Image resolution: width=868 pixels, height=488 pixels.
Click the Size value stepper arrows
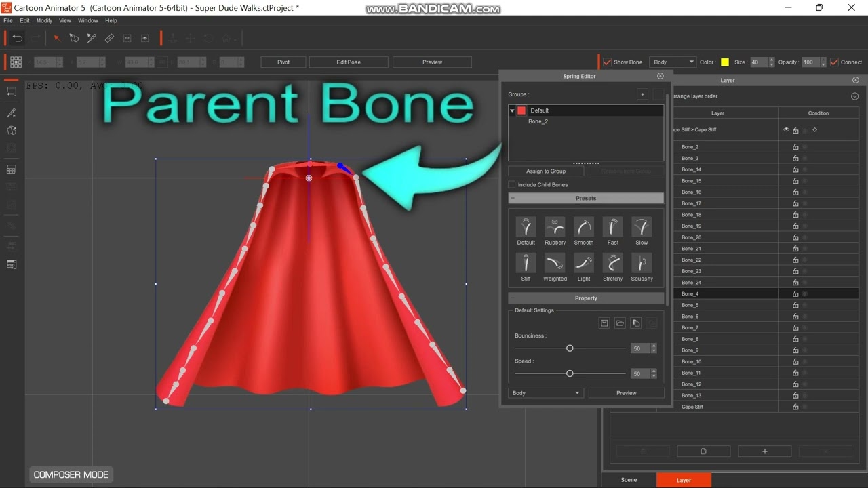click(772, 62)
